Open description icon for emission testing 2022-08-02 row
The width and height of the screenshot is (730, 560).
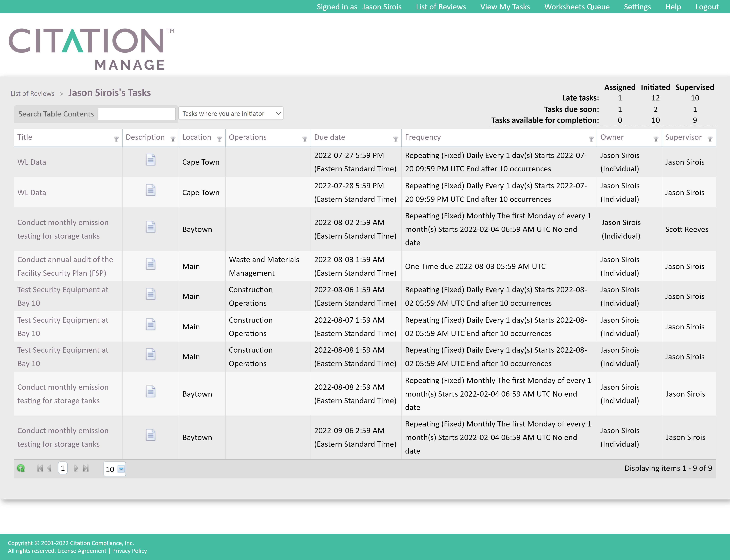click(x=151, y=227)
